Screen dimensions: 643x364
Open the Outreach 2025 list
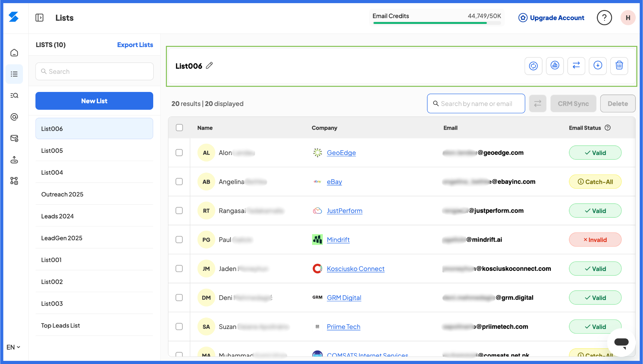point(94,194)
